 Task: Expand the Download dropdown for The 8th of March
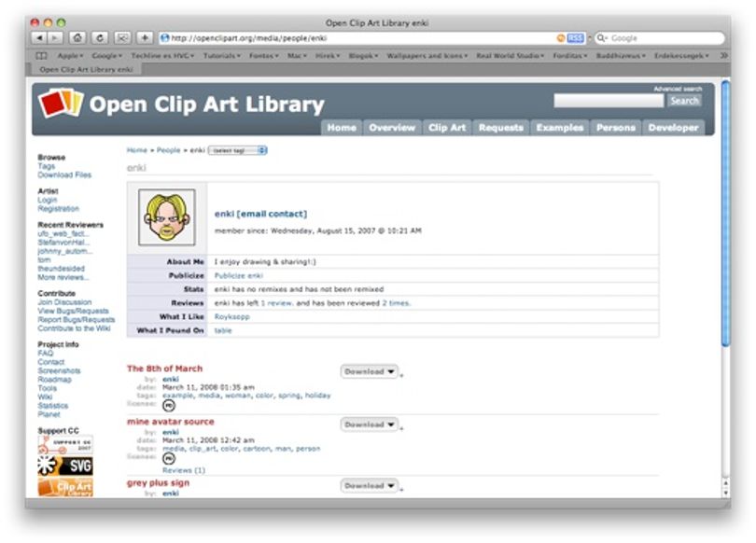click(370, 371)
